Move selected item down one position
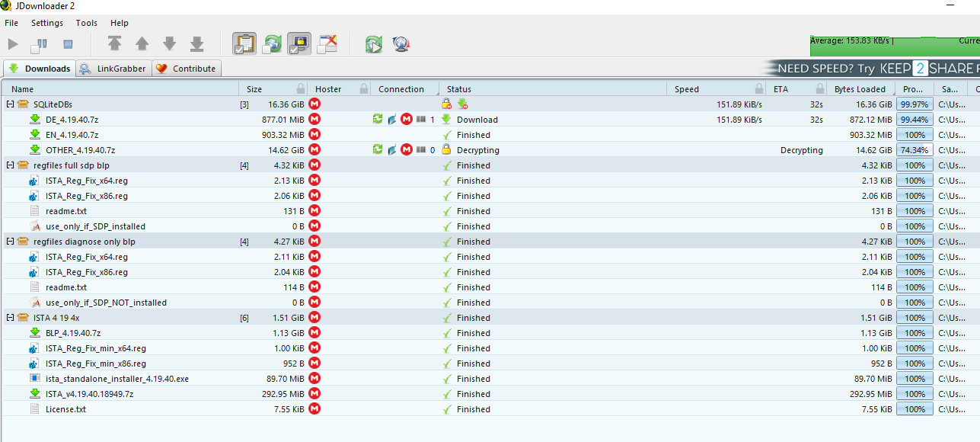The height and width of the screenshot is (442, 980). [169, 44]
